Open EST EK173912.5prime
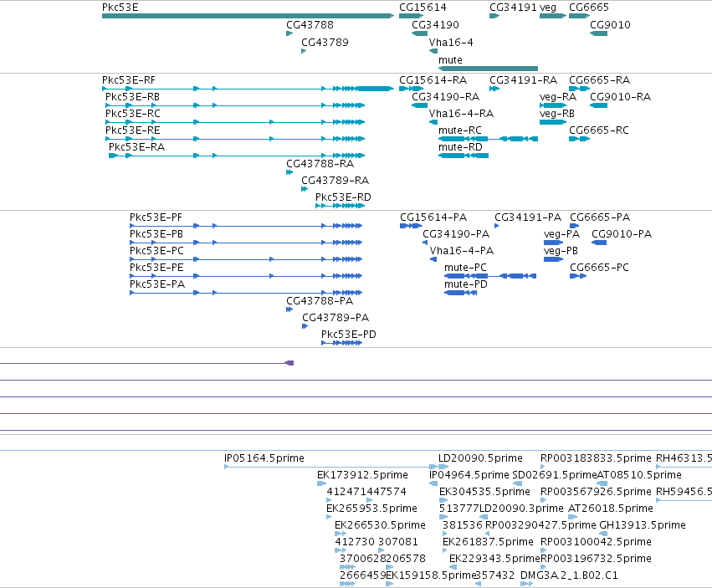Image resolution: width=712 pixels, height=588 pixels. click(x=362, y=475)
